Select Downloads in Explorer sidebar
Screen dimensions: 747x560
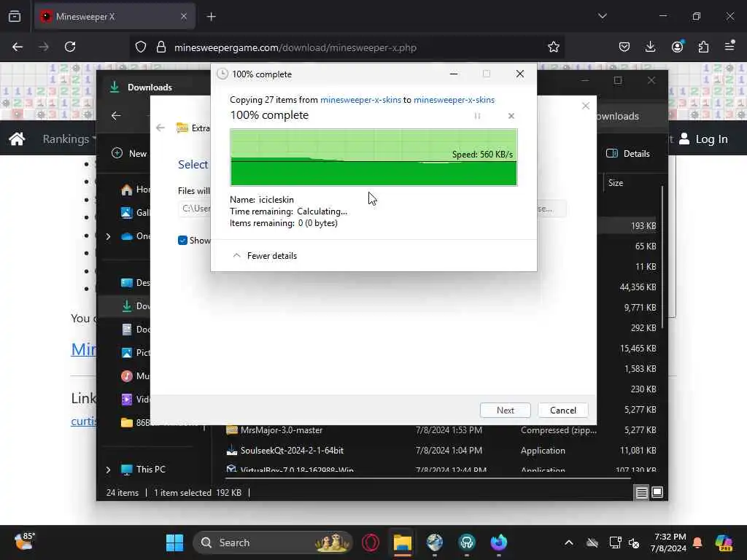(x=135, y=306)
